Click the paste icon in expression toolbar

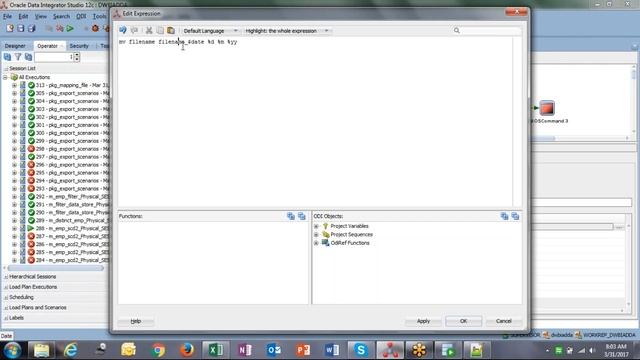coord(171,30)
